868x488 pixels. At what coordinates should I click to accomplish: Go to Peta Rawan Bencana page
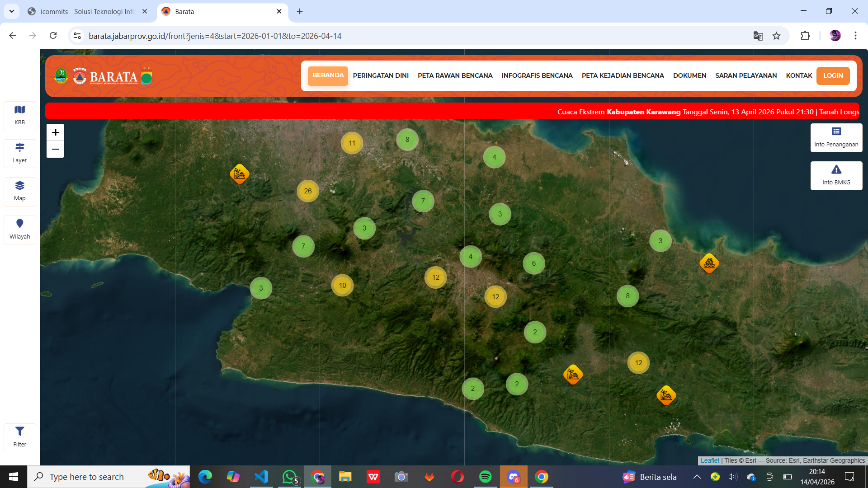[x=455, y=75]
